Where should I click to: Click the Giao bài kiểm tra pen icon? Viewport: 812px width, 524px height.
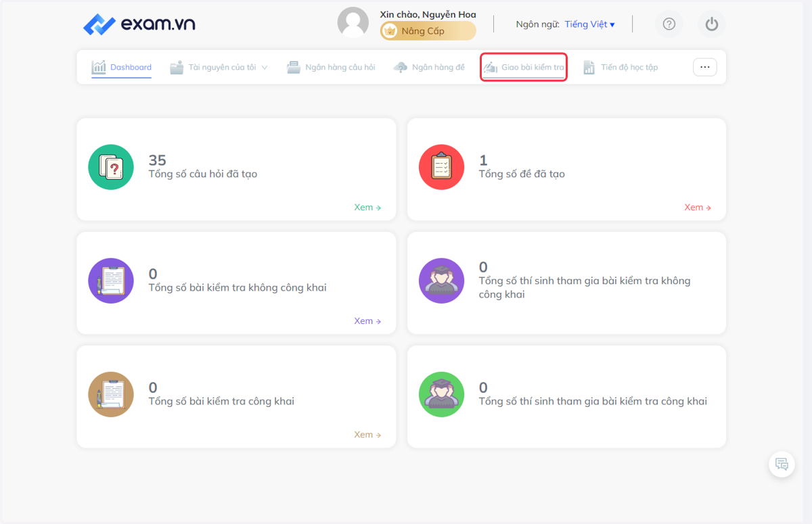tap(490, 67)
